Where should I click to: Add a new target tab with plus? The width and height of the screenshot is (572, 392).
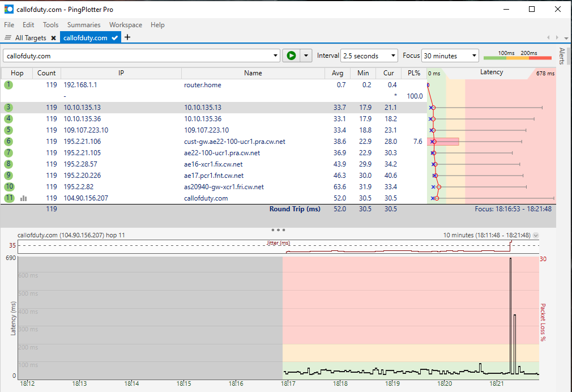click(x=127, y=37)
